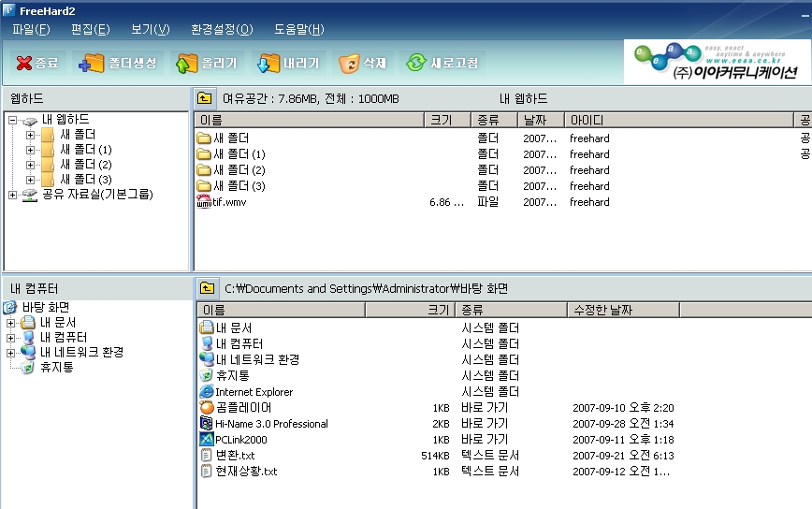Click the 올리기 (upload) toolbar icon
Viewport: 812px width, 509px height.
208,64
